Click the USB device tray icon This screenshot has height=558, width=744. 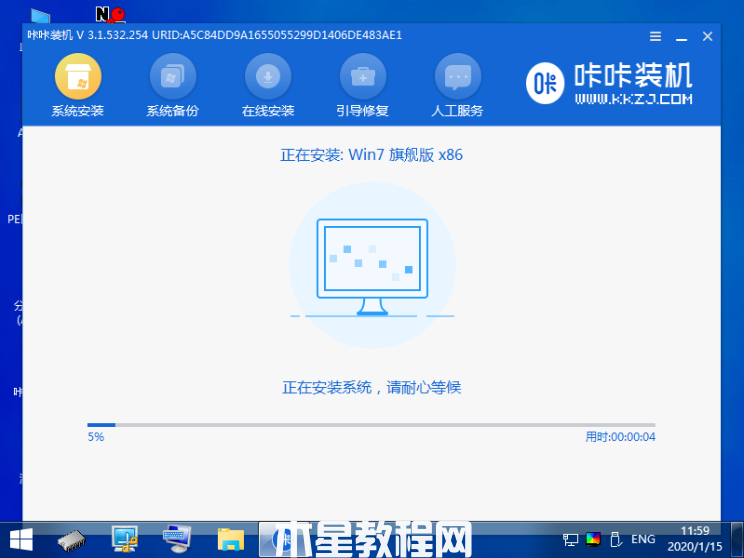615,539
